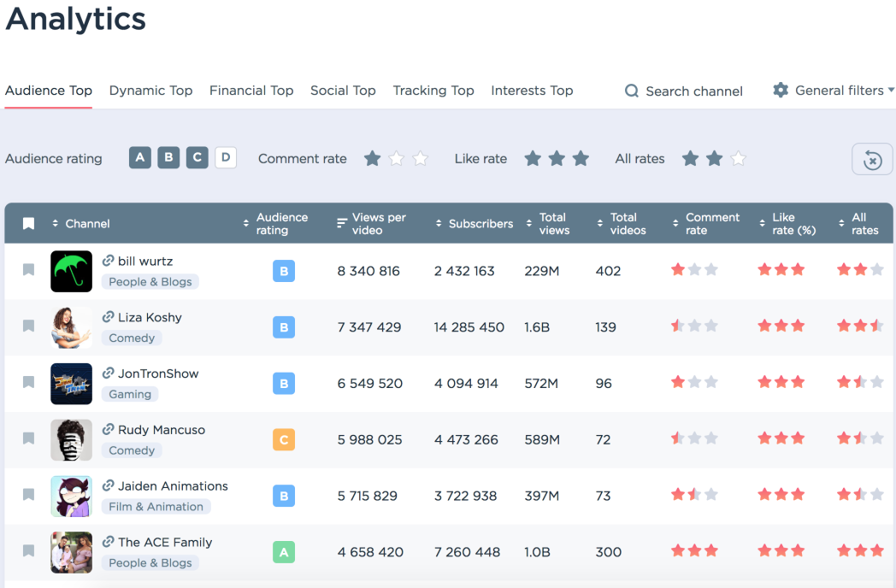Bookmark The ACE Family channel

[x=28, y=551]
